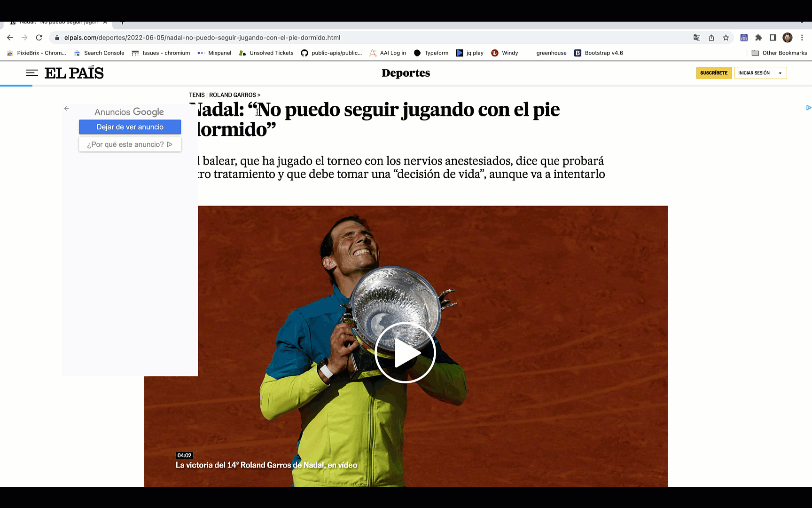Viewport: 812px width, 508px height.
Task: Click the ad back arrow in Anuncios Google
Action: (x=67, y=109)
